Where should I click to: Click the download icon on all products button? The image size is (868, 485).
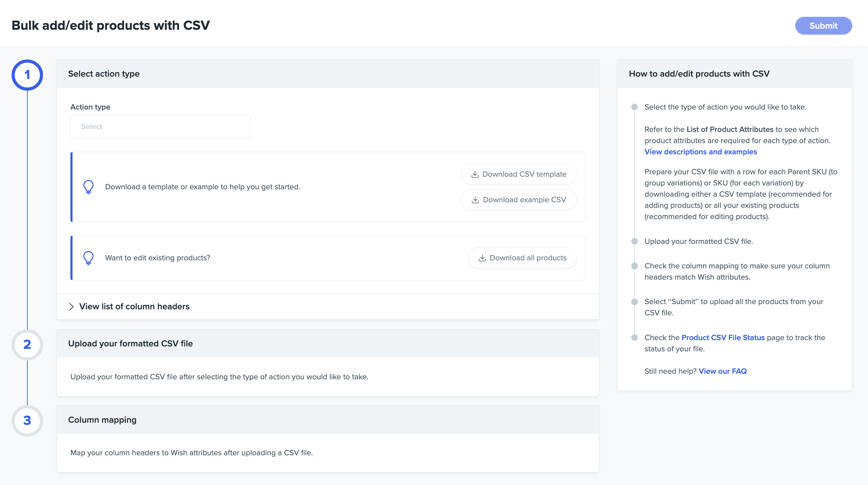pos(482,258)
